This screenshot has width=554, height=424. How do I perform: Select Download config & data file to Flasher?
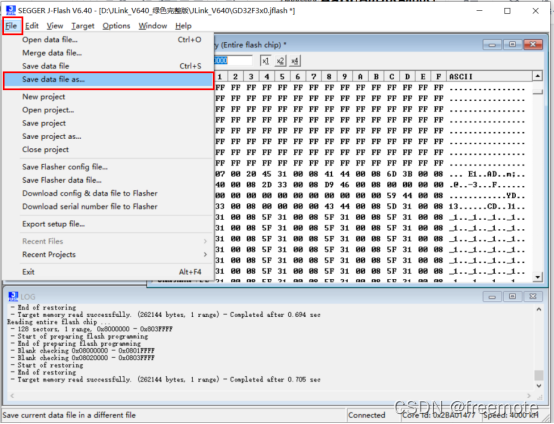pos(108,193)
